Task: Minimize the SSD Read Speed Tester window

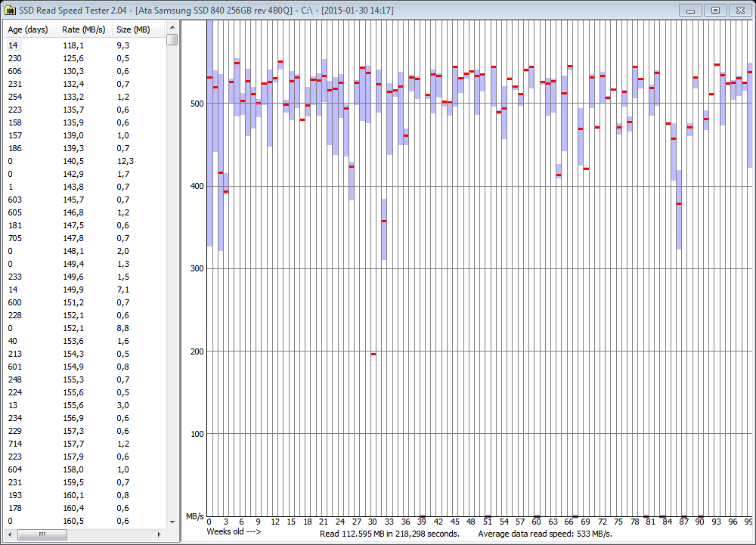Action: (690, 10)
